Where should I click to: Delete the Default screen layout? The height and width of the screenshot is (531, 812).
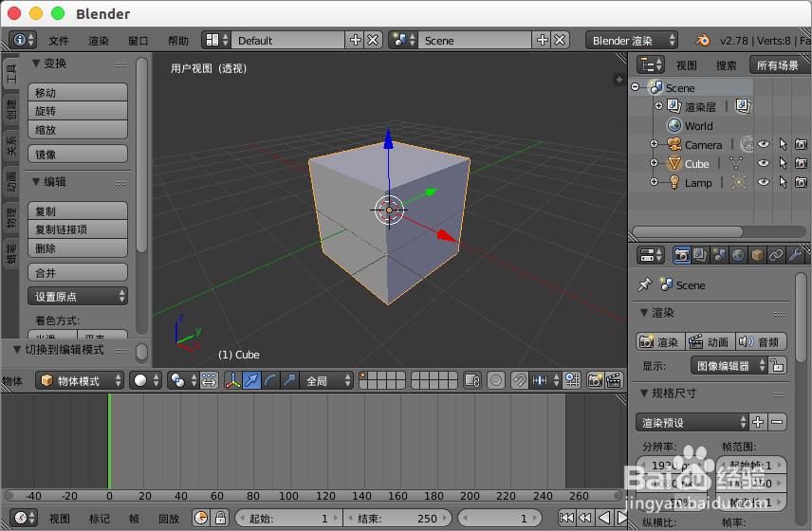pos(373,40)
